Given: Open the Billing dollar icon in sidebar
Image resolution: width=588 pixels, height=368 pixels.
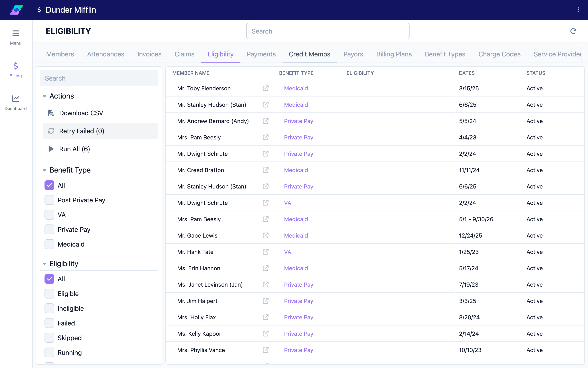Looking at the screenshot, I should (x=16, y=66).
